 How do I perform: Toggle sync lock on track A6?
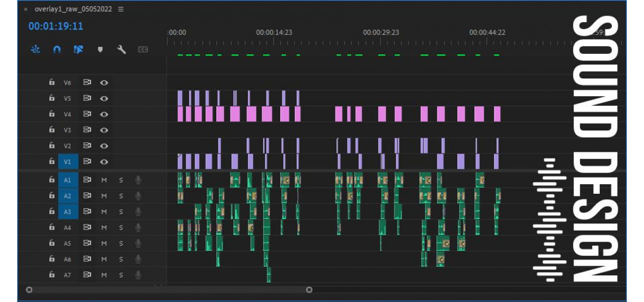[87, 259]
